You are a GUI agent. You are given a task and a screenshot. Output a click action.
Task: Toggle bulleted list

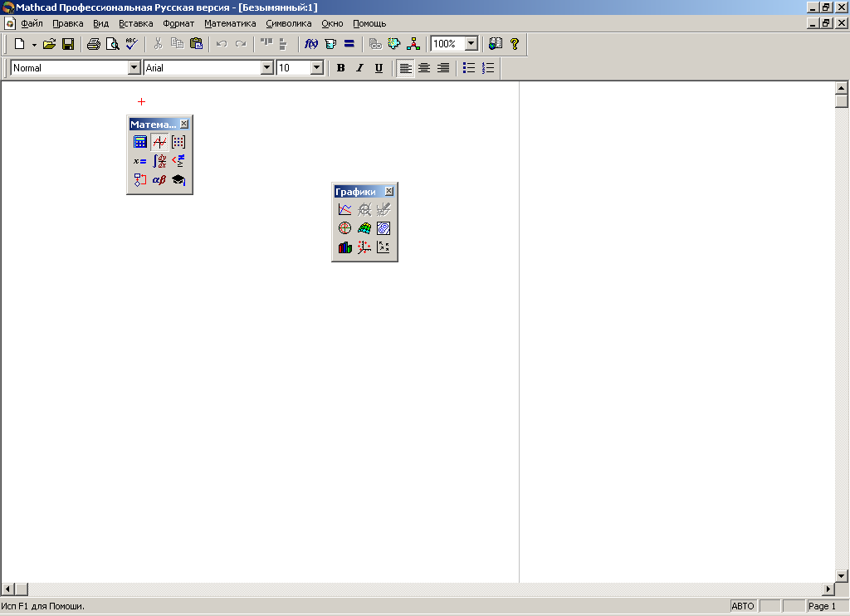click(x=469, y=68)
